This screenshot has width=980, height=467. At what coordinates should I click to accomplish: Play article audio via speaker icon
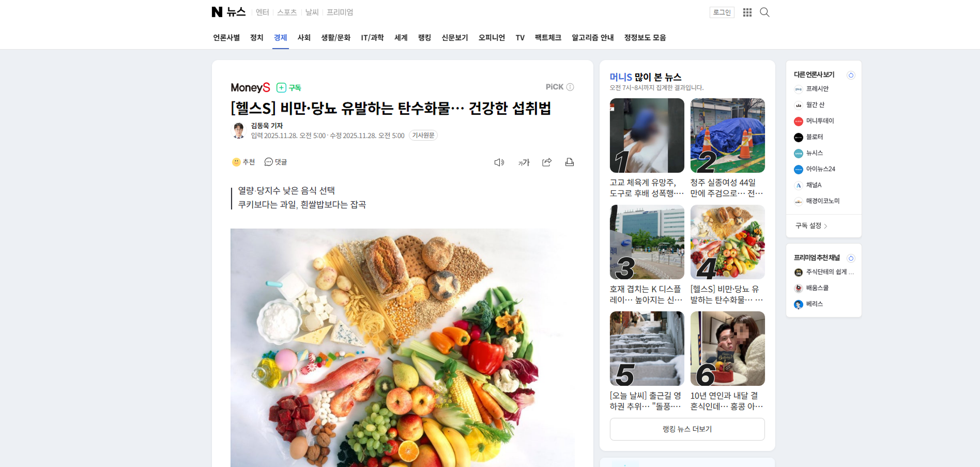(499, 162)
